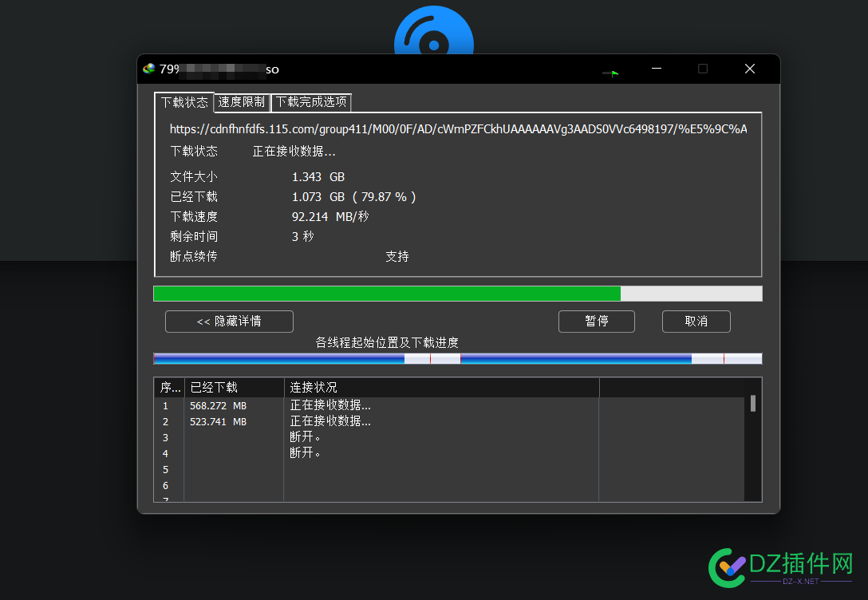Click the connection list scrollbar thumb

[x=753, y=403]
